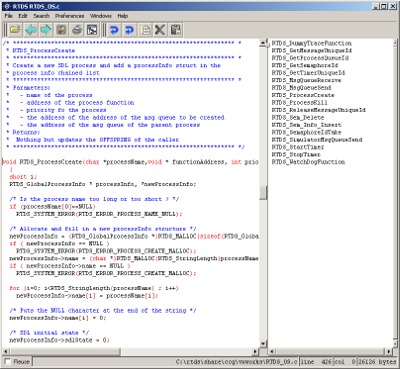Open the Edit menu
Screen dimensions: 400x369
(x=23, y=16)
